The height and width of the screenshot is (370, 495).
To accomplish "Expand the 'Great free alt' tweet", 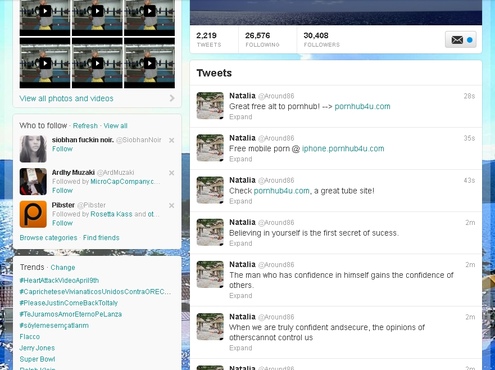I will tap(240, 117).
